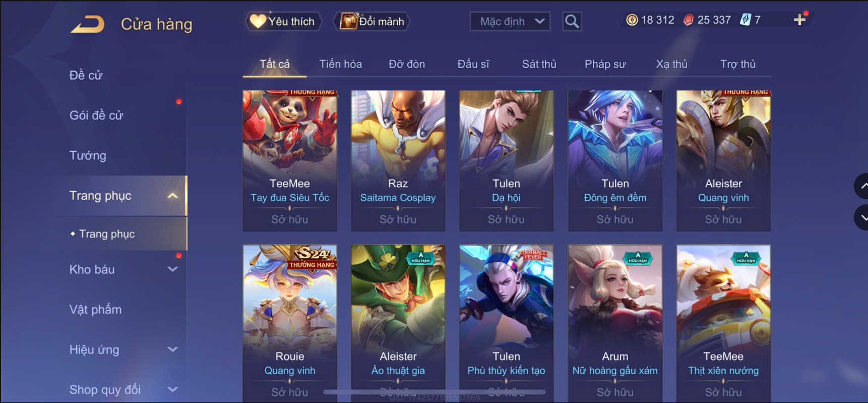Switch to the Pháp sư tab
868x403 pixels.
click(605, 64)
